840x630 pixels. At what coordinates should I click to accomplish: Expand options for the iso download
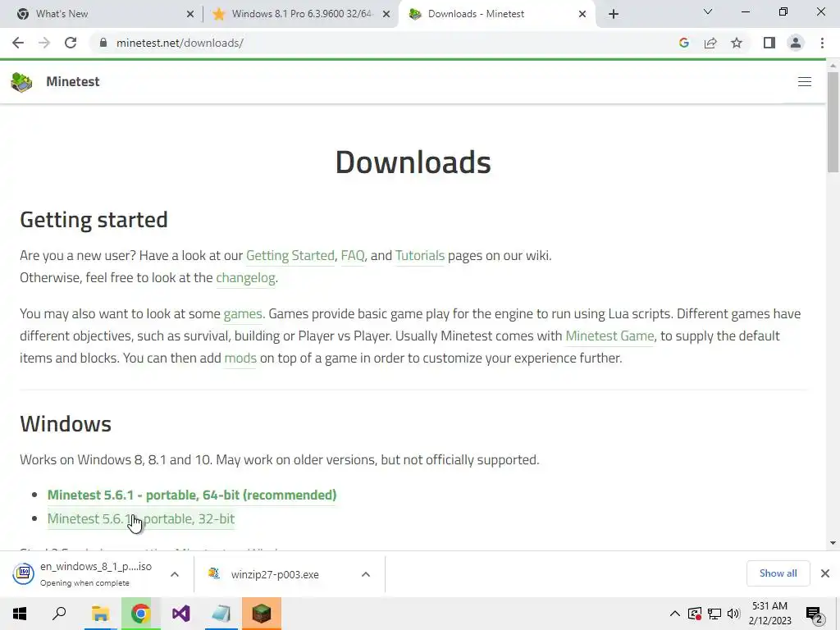tap(175, 574)
